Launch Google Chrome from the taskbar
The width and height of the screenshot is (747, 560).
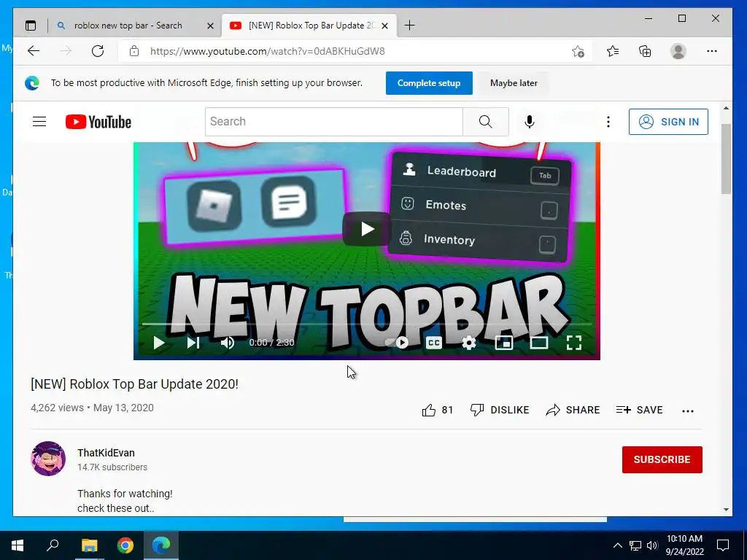pyautogui.click(x=125, y=545)
